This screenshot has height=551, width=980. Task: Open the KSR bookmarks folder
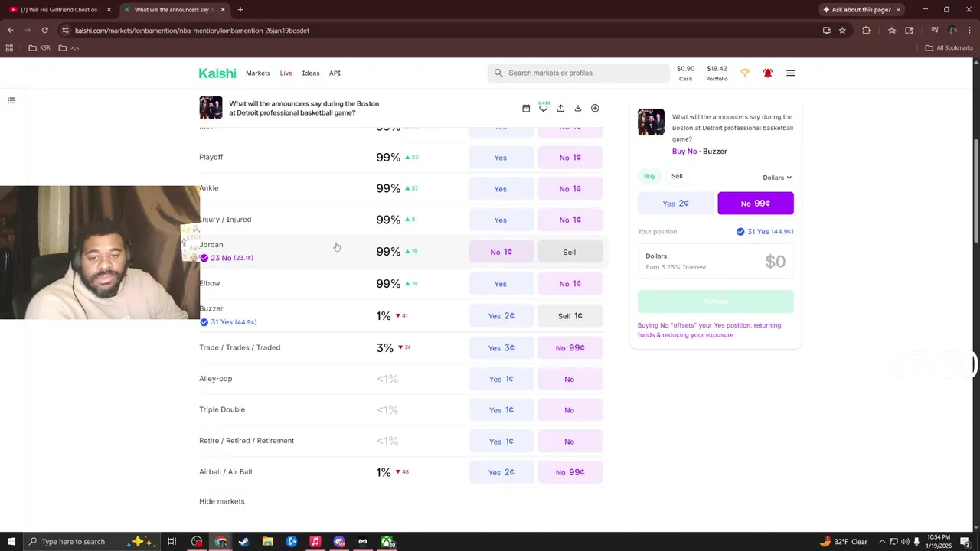[40, 47]
